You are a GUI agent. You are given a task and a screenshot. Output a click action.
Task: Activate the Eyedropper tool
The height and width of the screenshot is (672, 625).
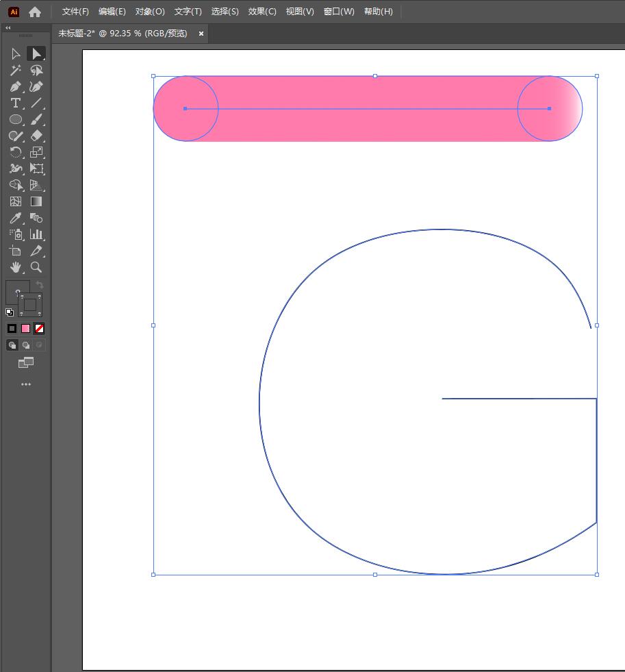(16, 218)
